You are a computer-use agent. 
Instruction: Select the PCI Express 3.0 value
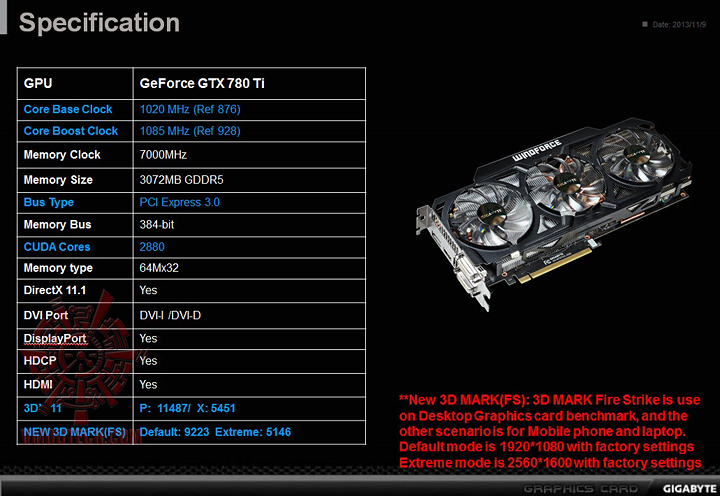(180, 202)
